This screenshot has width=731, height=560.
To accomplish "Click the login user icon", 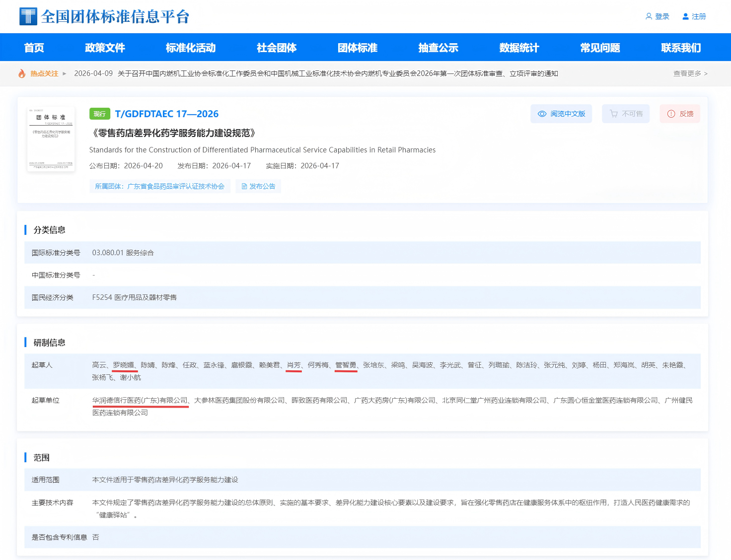I will (x=649, y=16).
